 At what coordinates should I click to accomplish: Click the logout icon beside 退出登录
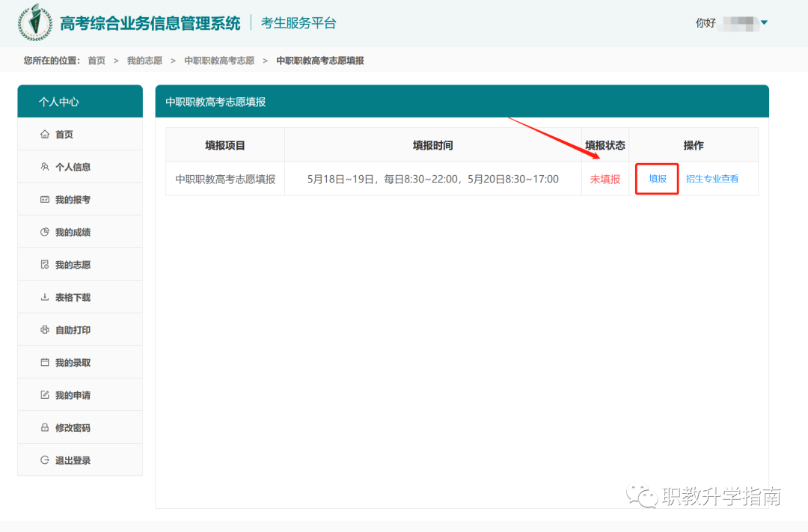point(45,460)
